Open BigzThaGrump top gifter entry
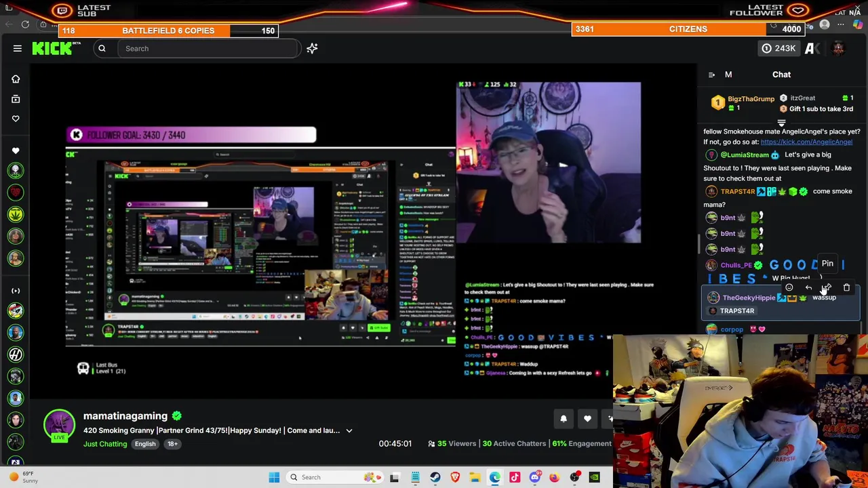The width and height of the screenshot is (868, 488). 743,103
